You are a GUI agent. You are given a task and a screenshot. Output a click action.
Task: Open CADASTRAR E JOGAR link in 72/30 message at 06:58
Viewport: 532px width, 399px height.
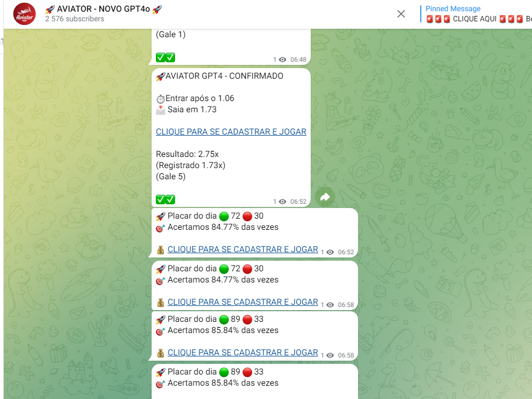[243, 302]
